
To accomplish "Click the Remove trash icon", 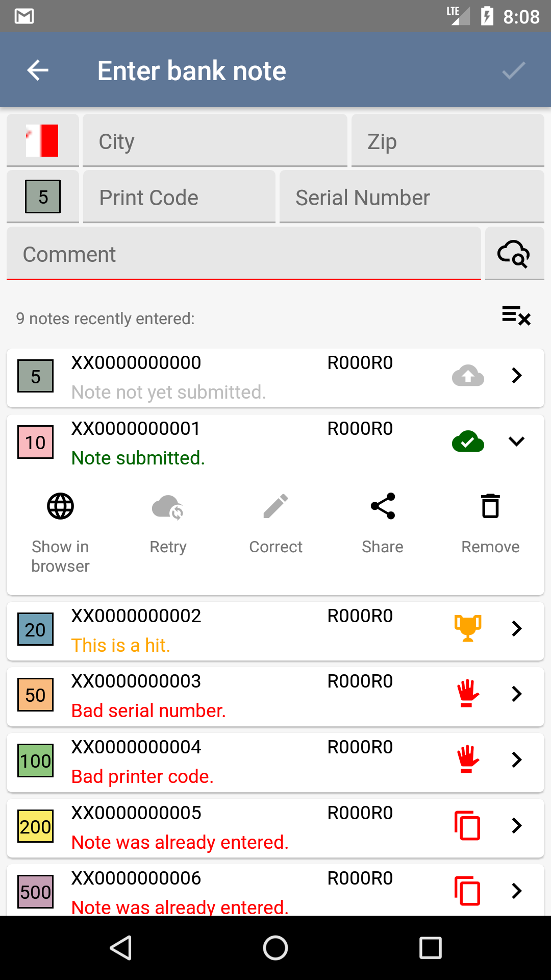I will (x=490, y=506).
